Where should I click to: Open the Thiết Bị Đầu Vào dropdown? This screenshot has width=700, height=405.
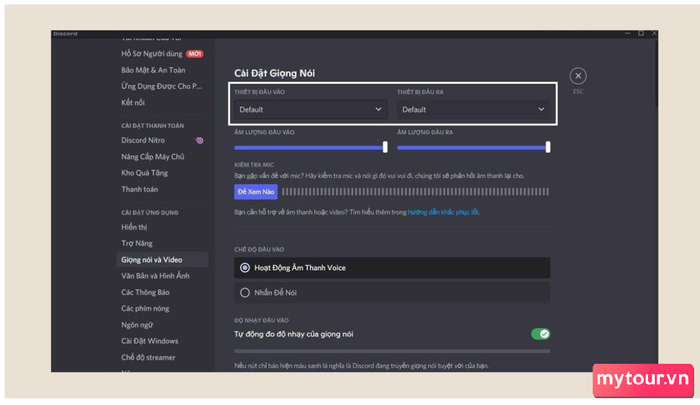tap(310, 109)
